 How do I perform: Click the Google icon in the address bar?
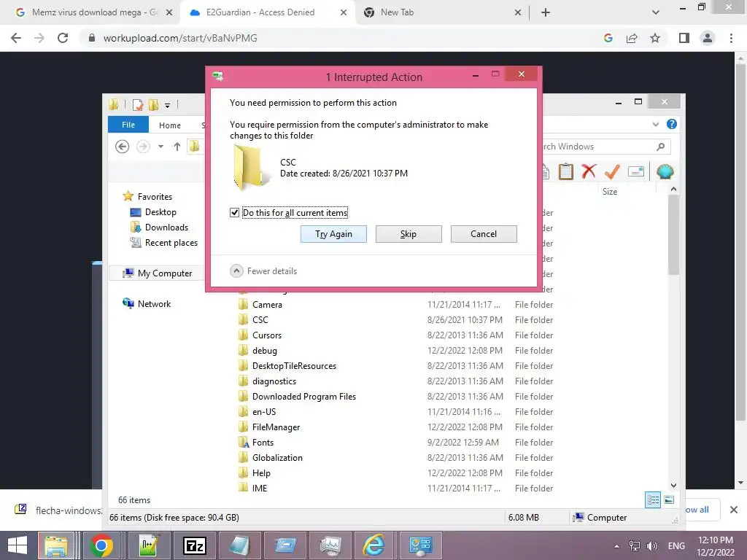tap(608, 38)
